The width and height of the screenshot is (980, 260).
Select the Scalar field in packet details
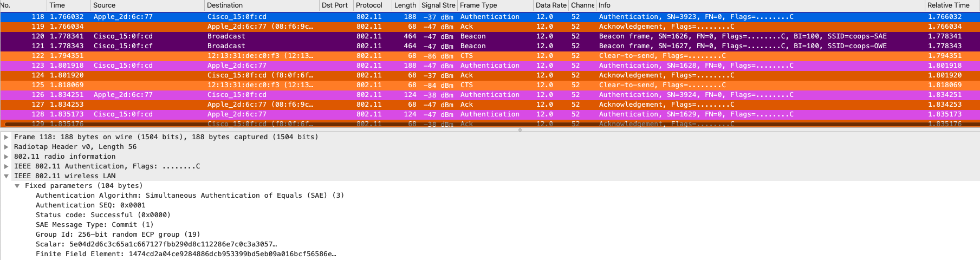pyautogui.click(x=156, y=244)
